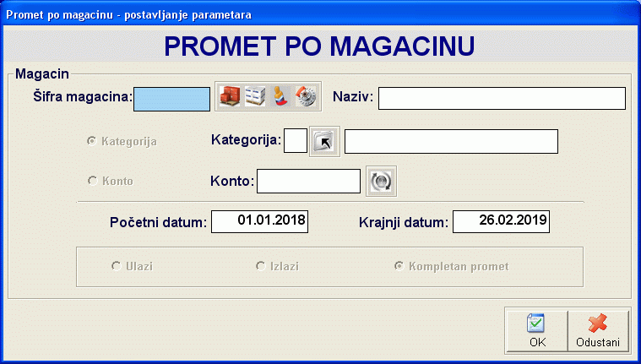The image size is (641, 364).
Task: Click the wide field right of the category picker icon
Action: [451, 142]
